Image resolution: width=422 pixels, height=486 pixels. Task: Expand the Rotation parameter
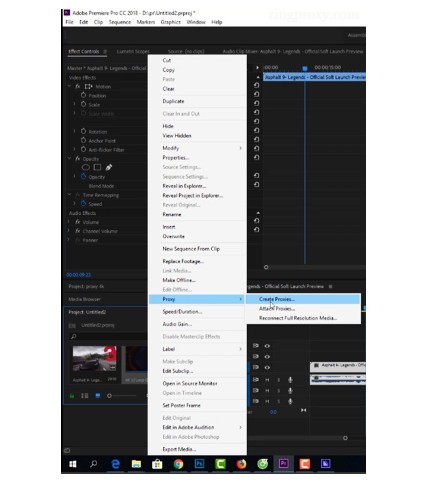[74, 131]
